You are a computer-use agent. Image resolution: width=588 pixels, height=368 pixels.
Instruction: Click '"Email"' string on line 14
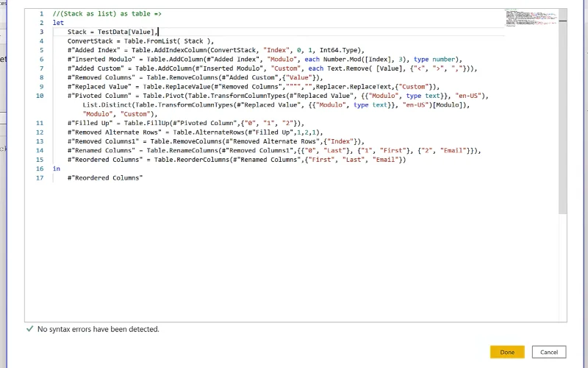453,151
